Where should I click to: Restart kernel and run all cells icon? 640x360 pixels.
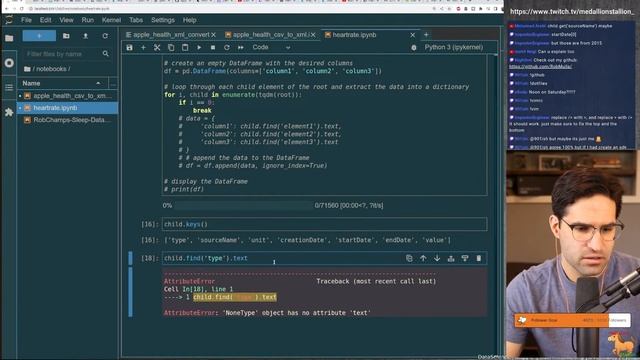(240, 47)
